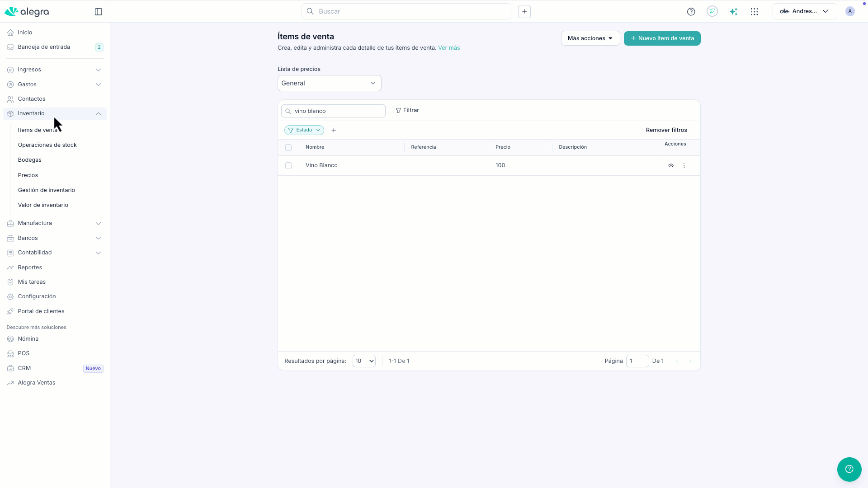This screenshot has width=868, height=488.
Task: Click Nuevo ítem de venta button
Action: pos(662,38)
